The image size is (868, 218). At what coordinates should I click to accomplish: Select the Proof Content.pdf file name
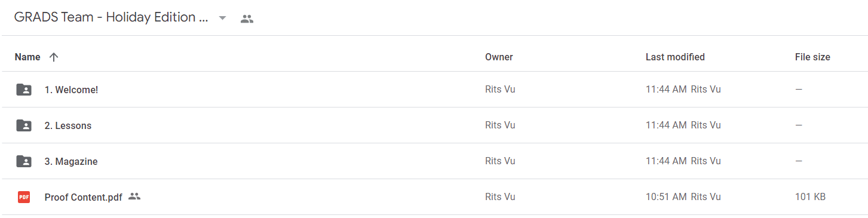pos(84,196)
